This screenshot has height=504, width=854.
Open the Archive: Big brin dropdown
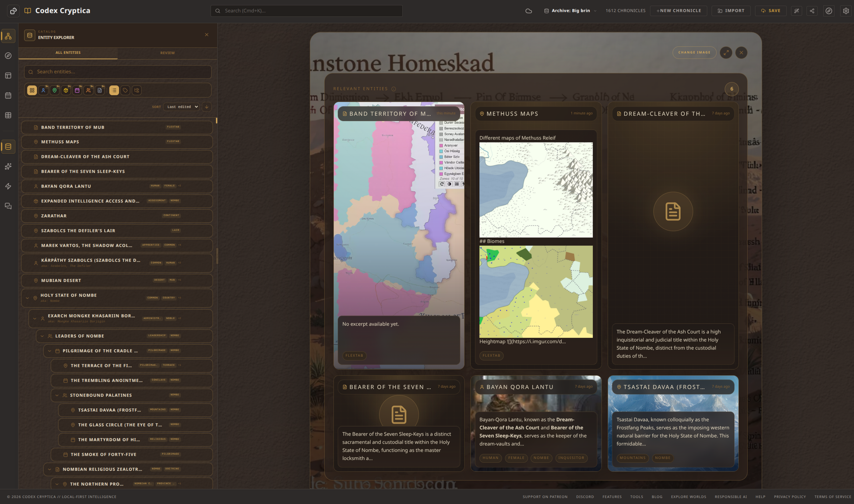click(x=570, y=11)
